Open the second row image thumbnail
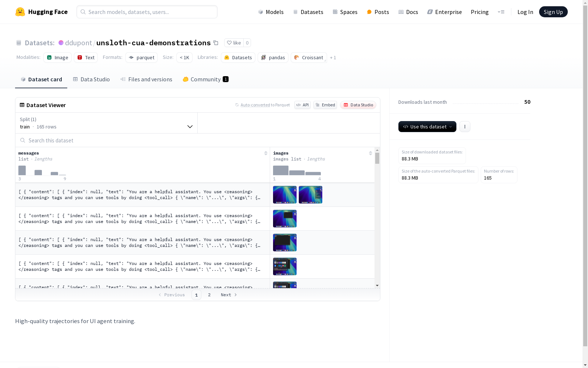Viewport: 588px width, 368px height. 285,219
